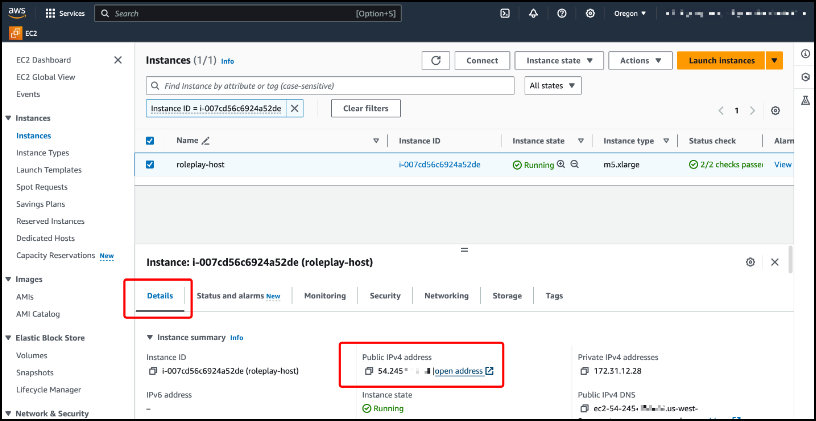The width and height of the screenshot is (816, 421).
Task: Click the Clear filters button
Action: [x=366, y=108]
